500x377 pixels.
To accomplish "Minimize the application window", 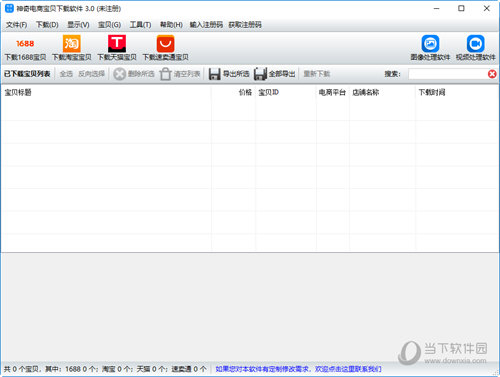I will 436,8.
